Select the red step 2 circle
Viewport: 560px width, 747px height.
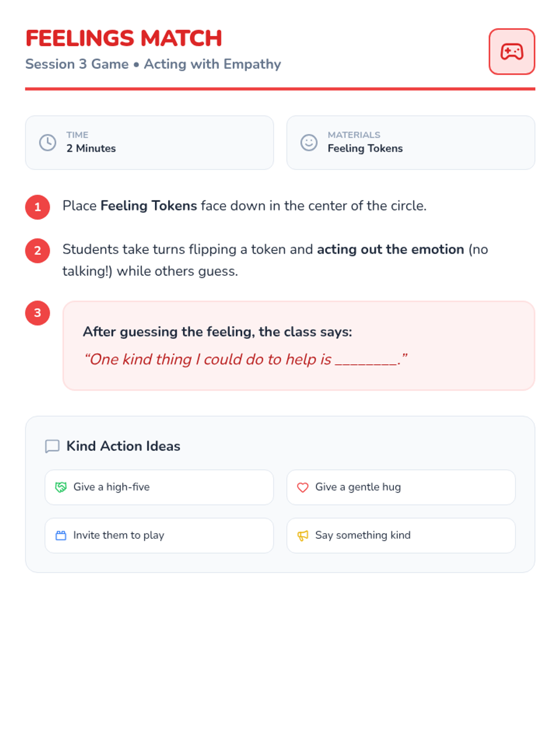[38, 251]
